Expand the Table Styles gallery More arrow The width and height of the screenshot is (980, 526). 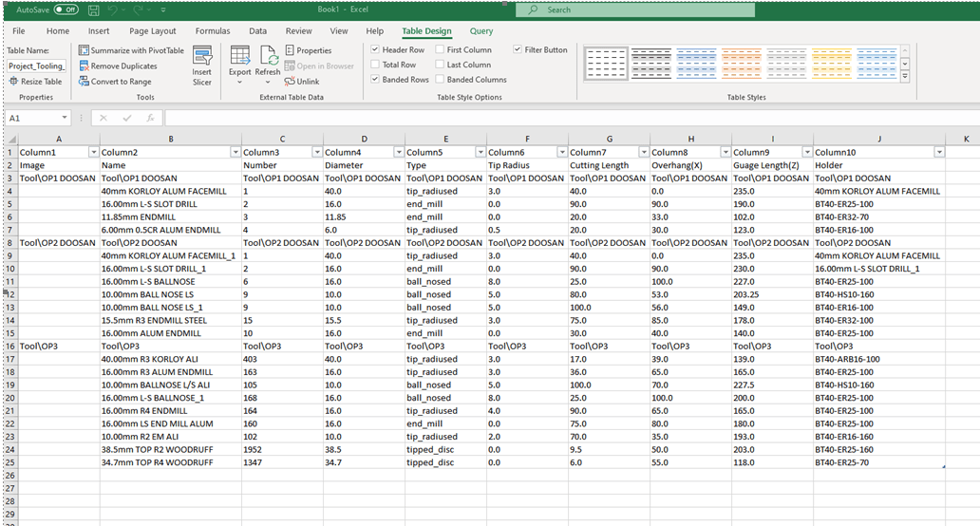coord(905,77)
